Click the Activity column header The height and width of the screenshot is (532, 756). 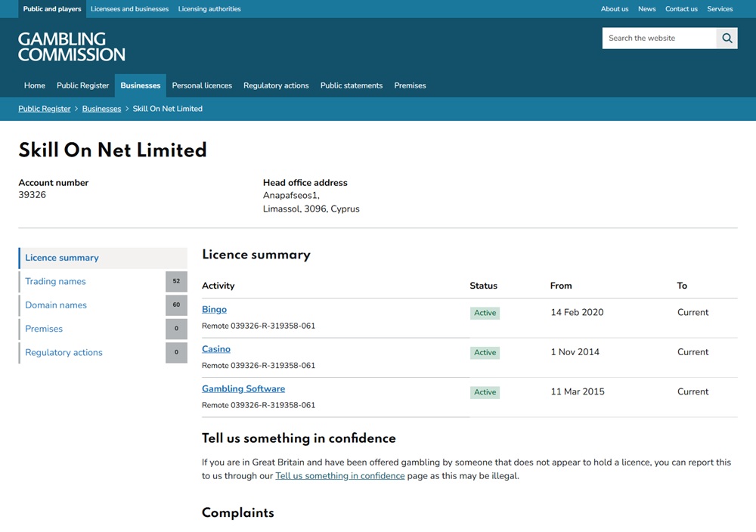click(218, 286)
